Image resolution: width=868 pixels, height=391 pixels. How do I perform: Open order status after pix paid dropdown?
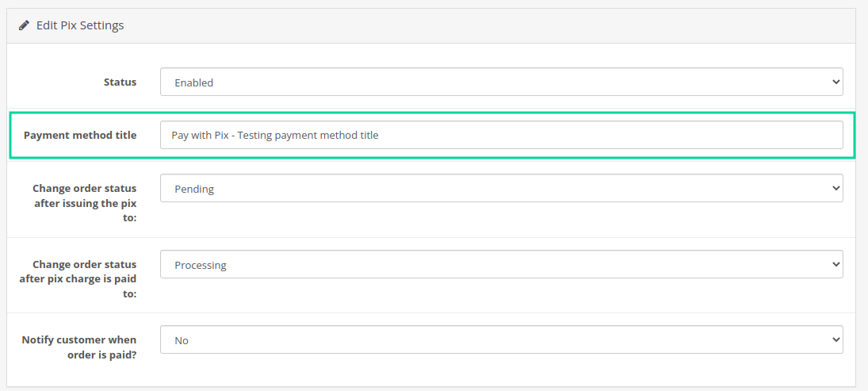coord(501,264)
